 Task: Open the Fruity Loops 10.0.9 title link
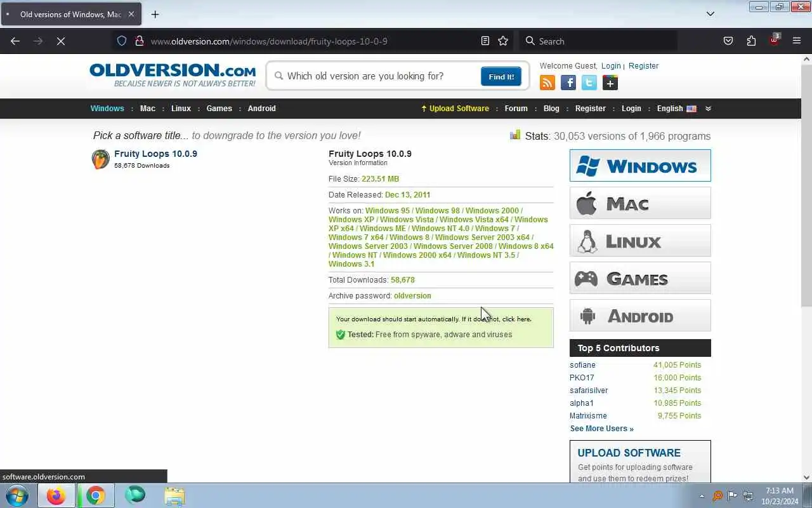point(155,154)
